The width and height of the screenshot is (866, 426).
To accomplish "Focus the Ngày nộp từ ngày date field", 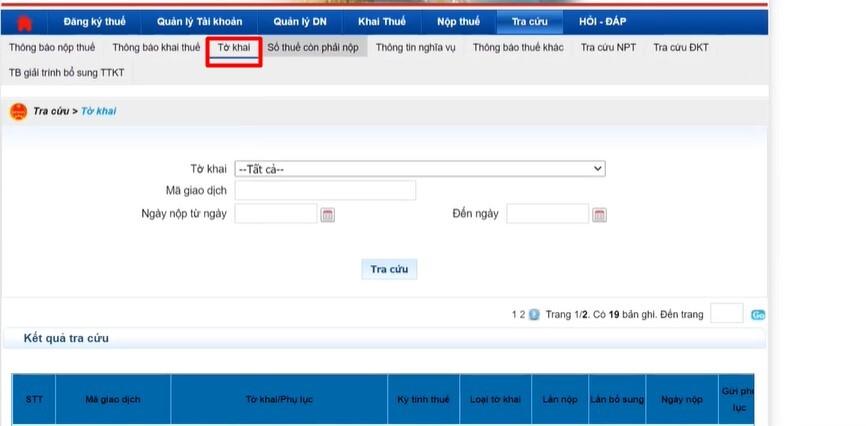I will (276, 214).
